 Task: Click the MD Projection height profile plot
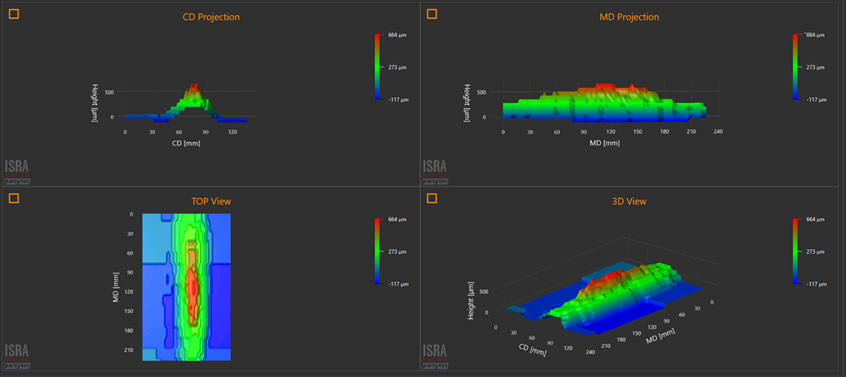tap(604, 102)
